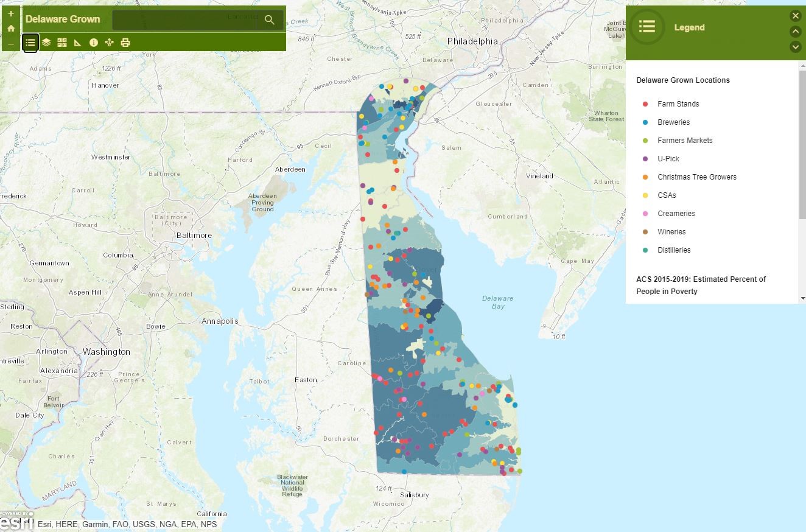Click the zoom in plus button
806x532 pixels.
point(11,13)
